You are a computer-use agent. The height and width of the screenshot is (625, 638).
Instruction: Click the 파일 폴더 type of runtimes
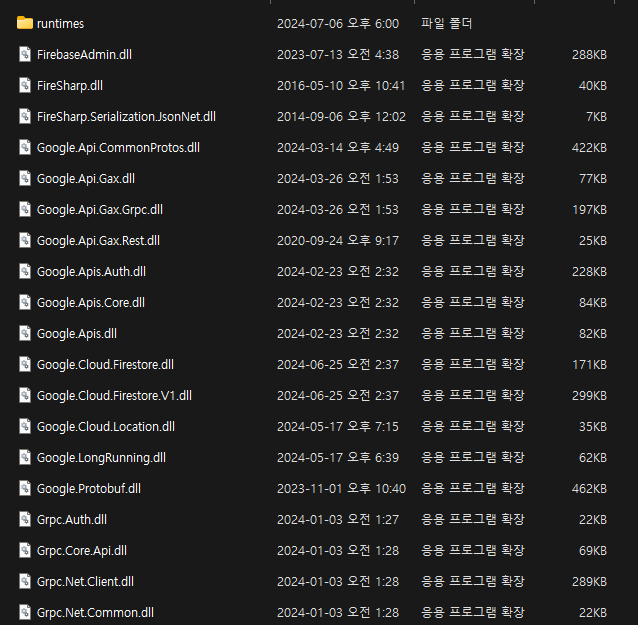click(446, 23)
